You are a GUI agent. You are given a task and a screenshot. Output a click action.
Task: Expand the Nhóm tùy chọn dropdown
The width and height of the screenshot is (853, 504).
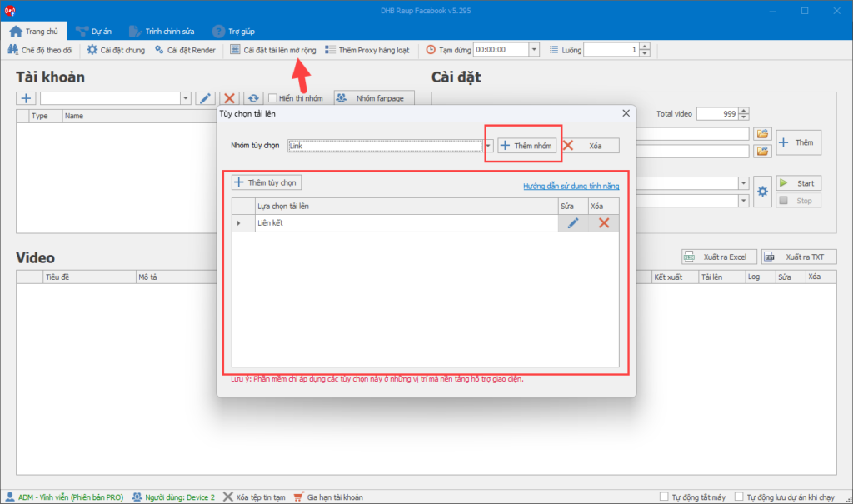[489, 146]
